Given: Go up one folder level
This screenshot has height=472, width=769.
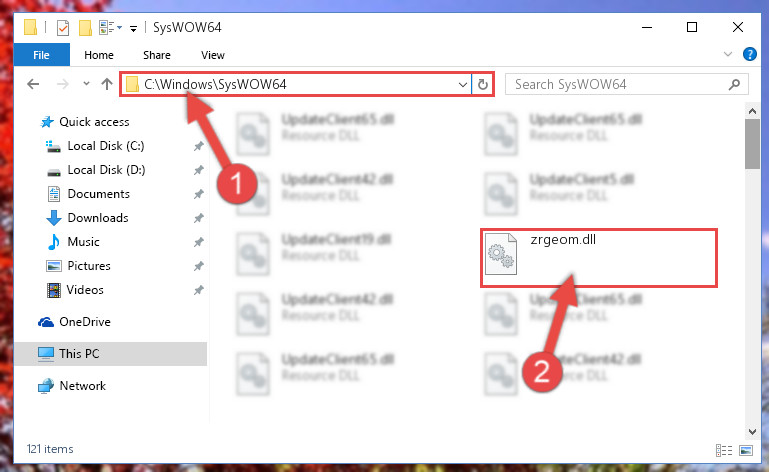Looking at the screenshot, I should pyautogui.click(x=106, y=84).
